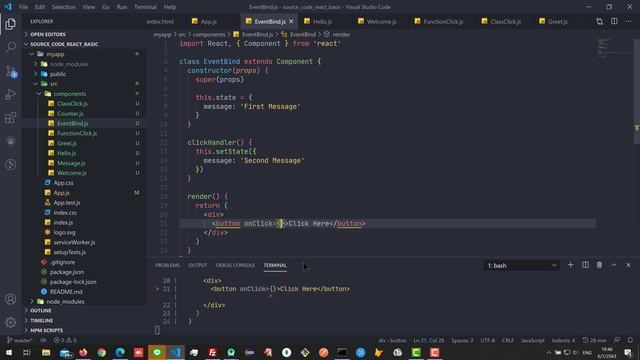Click the Spaces: 2 indentation setting
640x360 pixels.
pos(462,340)
